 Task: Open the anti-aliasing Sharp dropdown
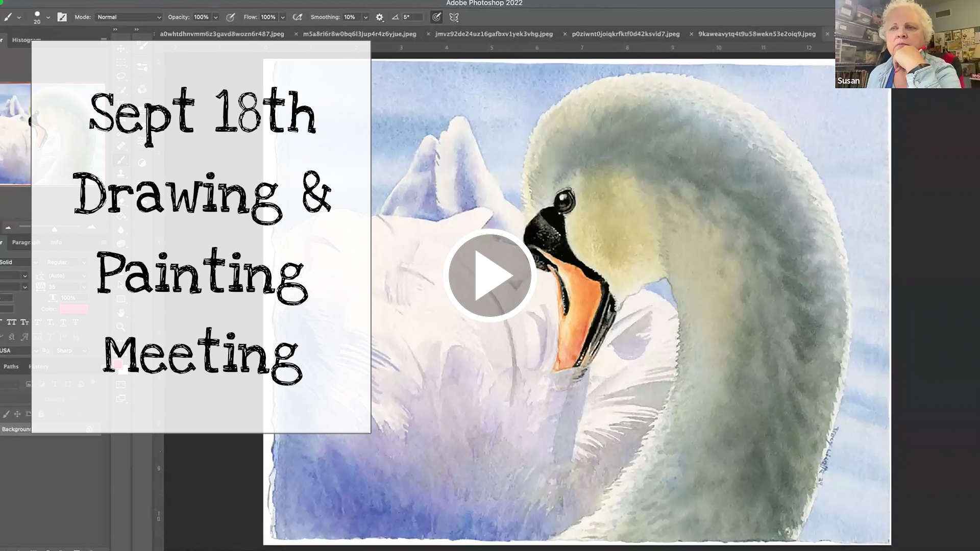[70, 350]
